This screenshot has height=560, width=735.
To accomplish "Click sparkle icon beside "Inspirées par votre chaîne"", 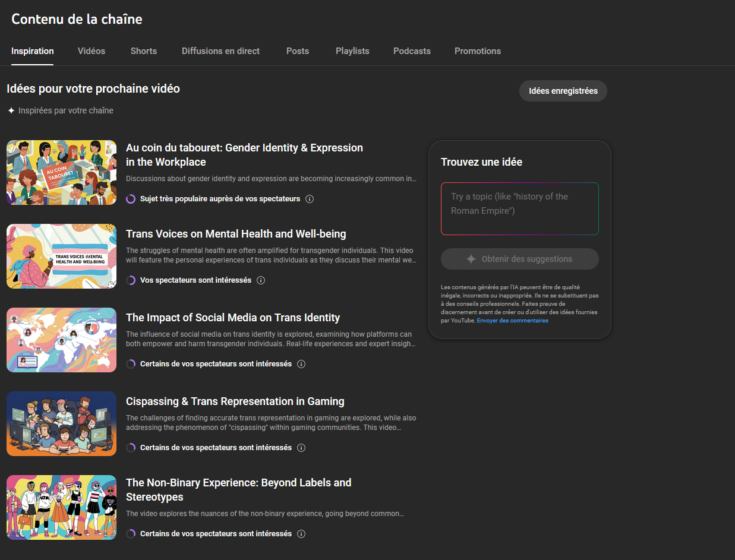I will click(11, 110).
